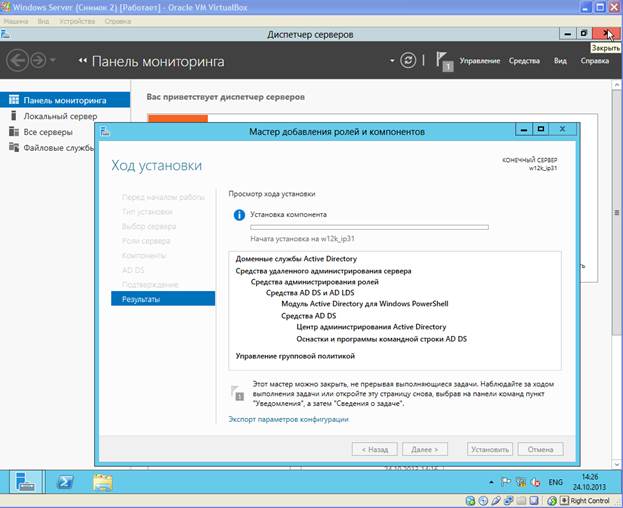Click Доменные службы Active Directory entry

[296, 259]
